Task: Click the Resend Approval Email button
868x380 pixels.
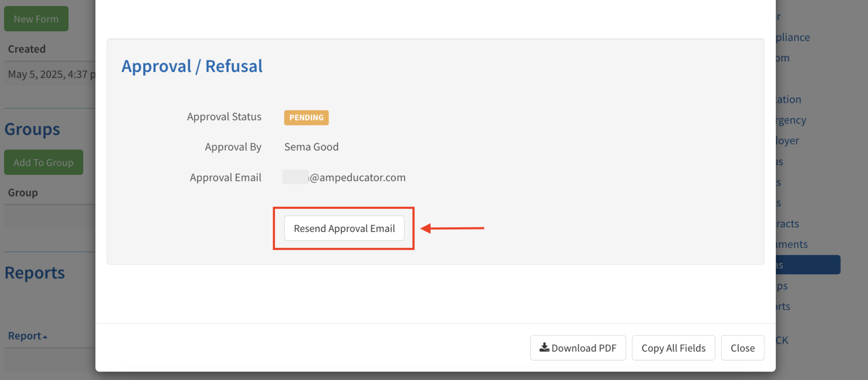Action: 344,228
